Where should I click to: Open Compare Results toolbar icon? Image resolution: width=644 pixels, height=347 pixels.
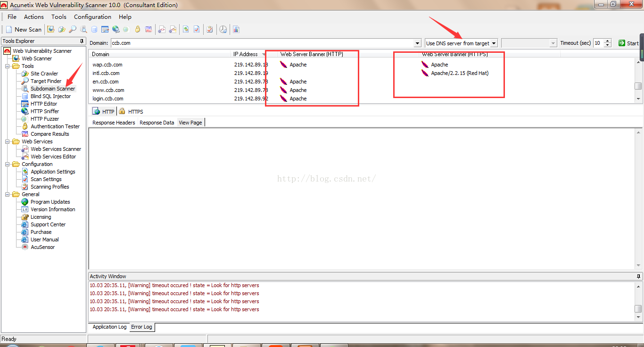tap(149, 29)
